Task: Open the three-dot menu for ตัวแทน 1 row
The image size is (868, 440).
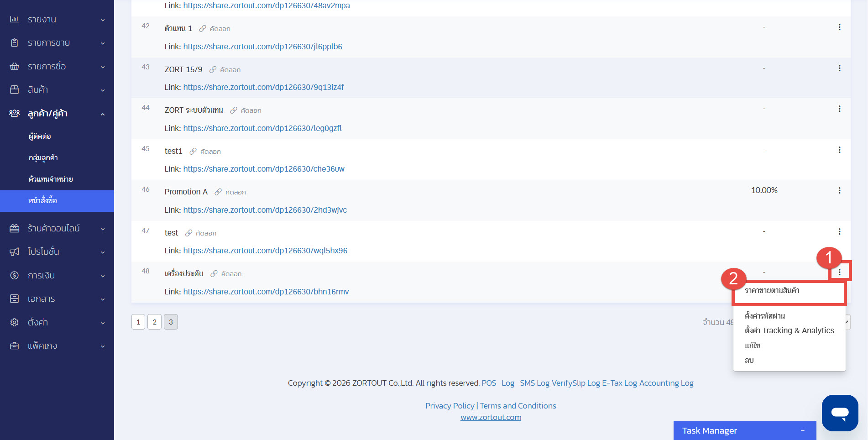Action: (839, 27)
